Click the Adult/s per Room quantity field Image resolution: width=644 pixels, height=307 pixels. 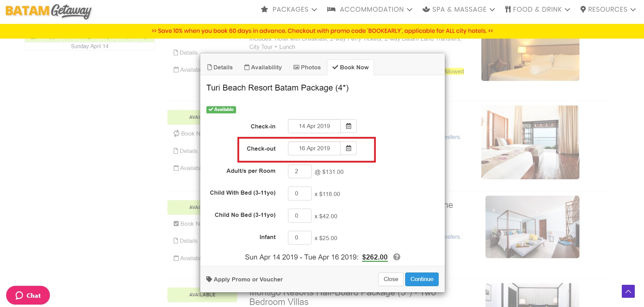300,171
